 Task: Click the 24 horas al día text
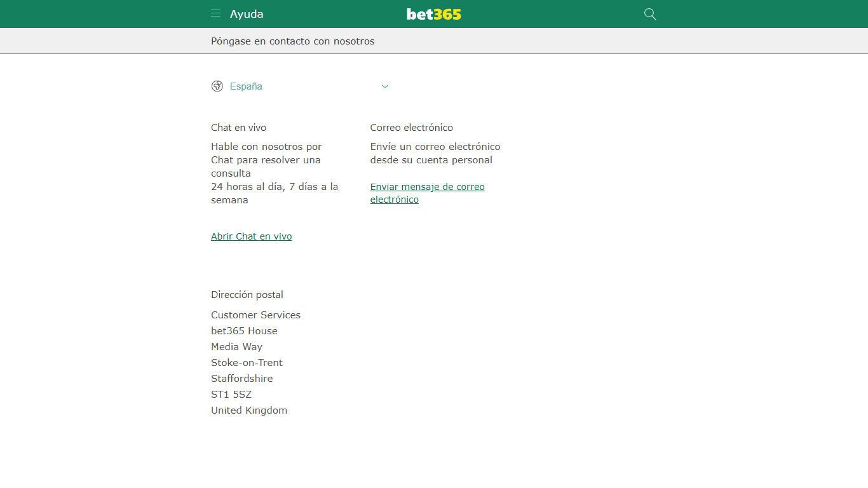(x=247, y=187)
